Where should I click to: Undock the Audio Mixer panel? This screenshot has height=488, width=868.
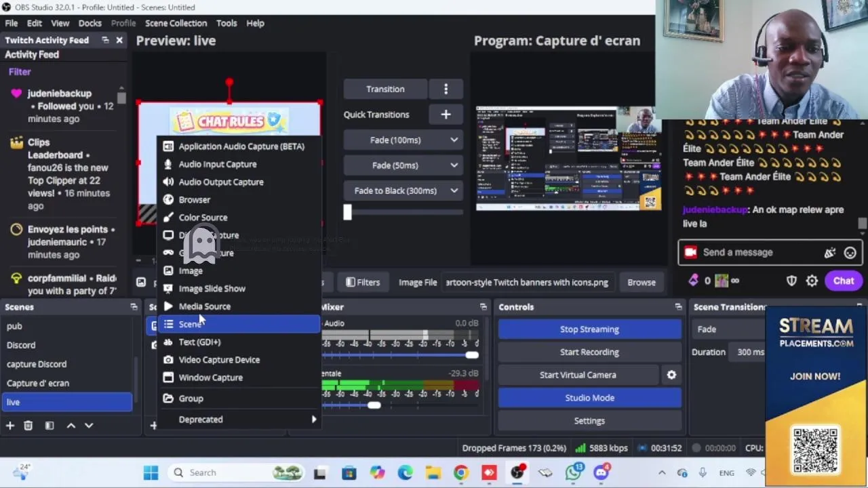[x=483, y=307]
